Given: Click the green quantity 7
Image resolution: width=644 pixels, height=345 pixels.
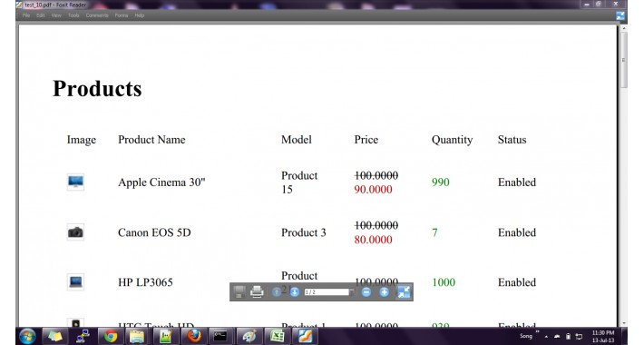Looking at the screenshot, I should tap(434, 232).
